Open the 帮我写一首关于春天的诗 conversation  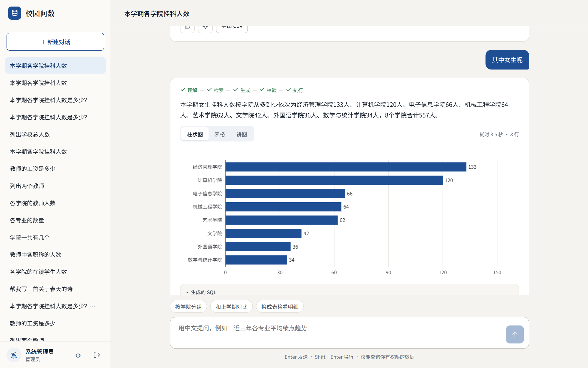(55, 289)
